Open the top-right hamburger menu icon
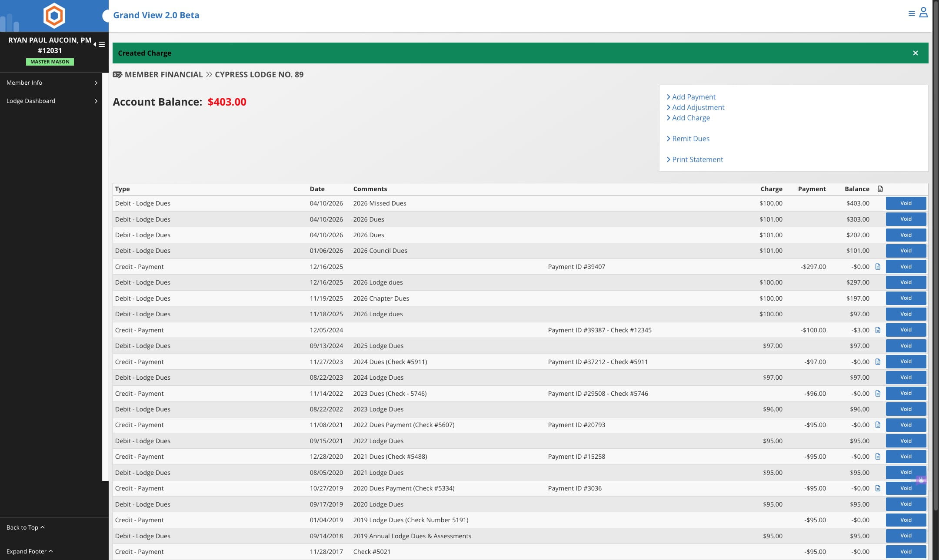Viewport: 939px width, 560px height. [912, 13]
